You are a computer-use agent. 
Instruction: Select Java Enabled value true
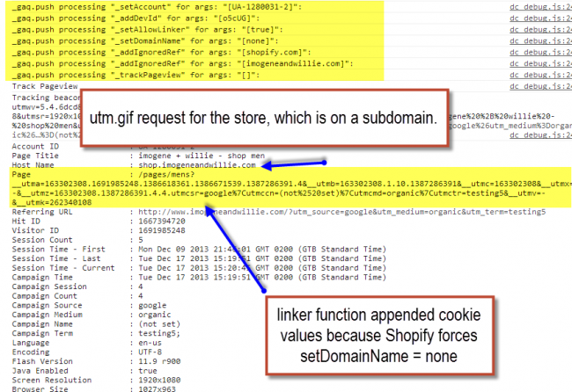[x=147, y=371]
